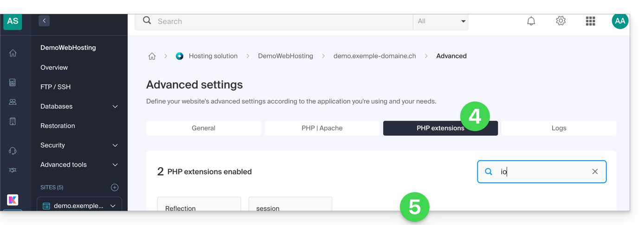Viewport: 644px width, 225px height.
Task: Switch to the Logs tab
Action: click(559, 128)
